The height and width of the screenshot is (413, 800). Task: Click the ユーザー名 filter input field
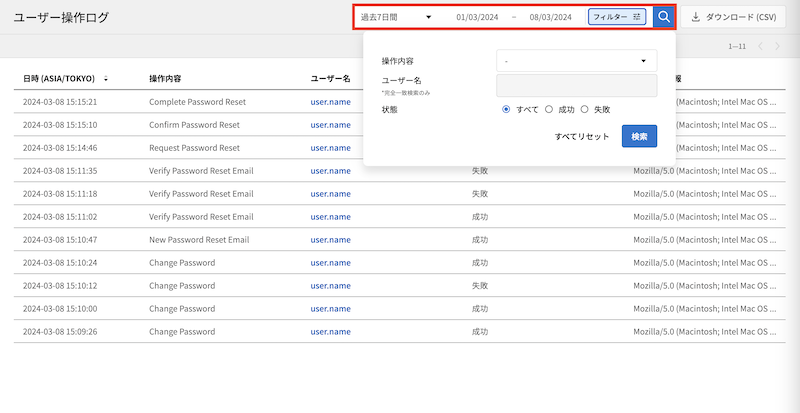(577, 85)
